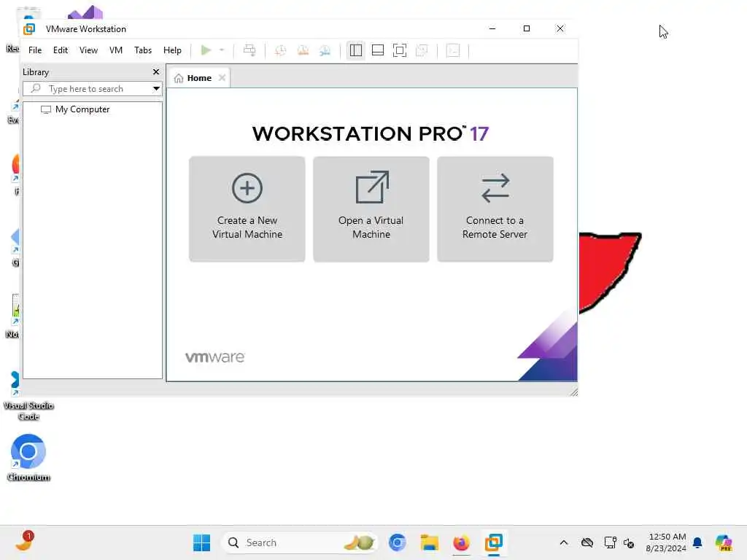747x560 pixels.
Task: Open the Windows Start menu
Action: tap(202, 542)
